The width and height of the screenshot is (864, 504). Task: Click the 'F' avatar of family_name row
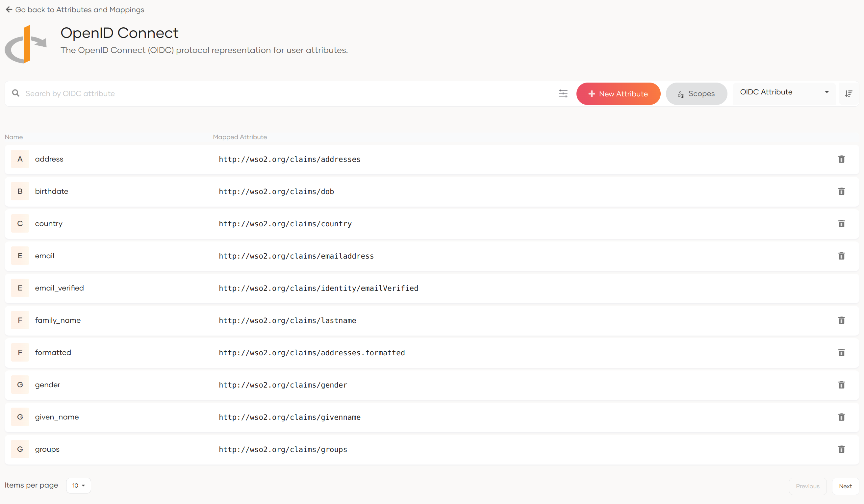pos(20,320)
